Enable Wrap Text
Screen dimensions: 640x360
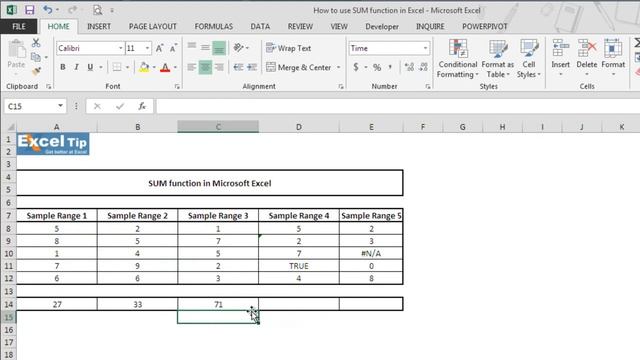click(288, 48)
